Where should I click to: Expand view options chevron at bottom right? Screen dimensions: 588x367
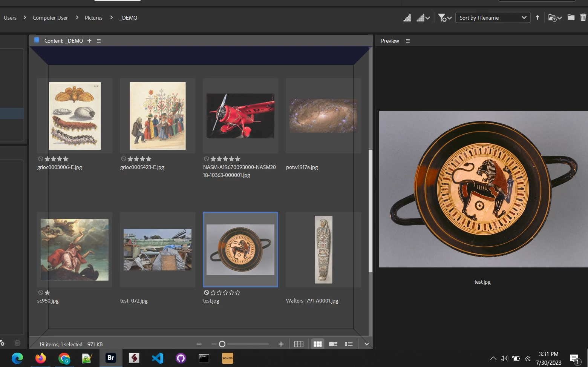tap(366, 344)
